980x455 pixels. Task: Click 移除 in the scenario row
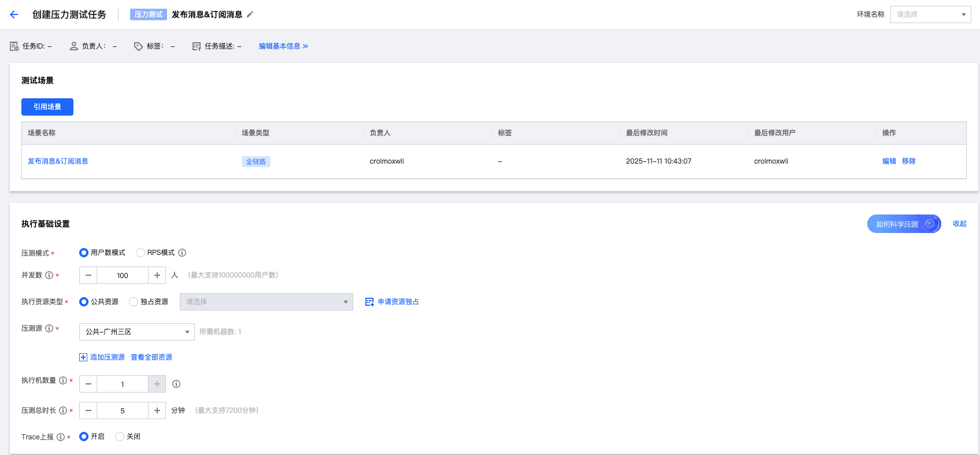point(908,161)
